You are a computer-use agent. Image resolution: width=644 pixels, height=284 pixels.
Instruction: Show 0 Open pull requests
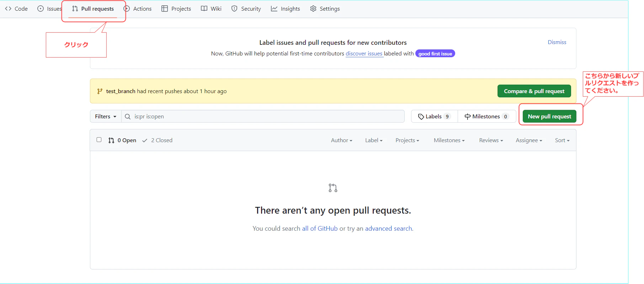(122, 140)
